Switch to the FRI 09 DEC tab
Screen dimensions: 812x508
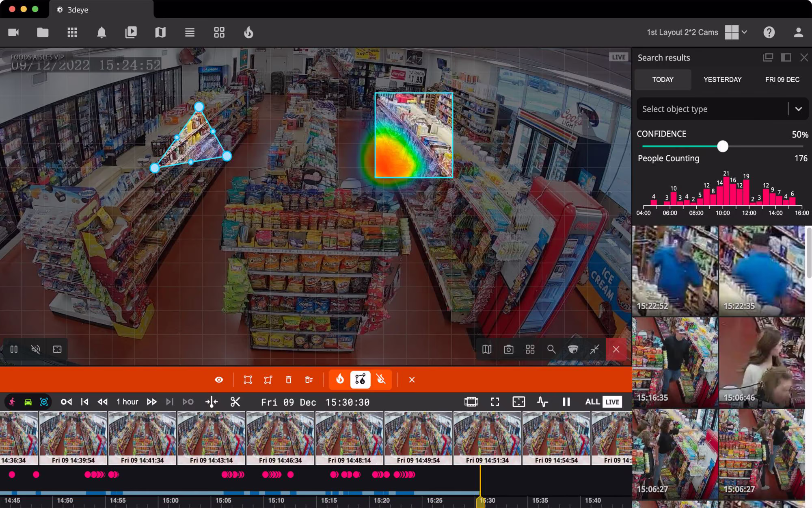click(782, 79)
